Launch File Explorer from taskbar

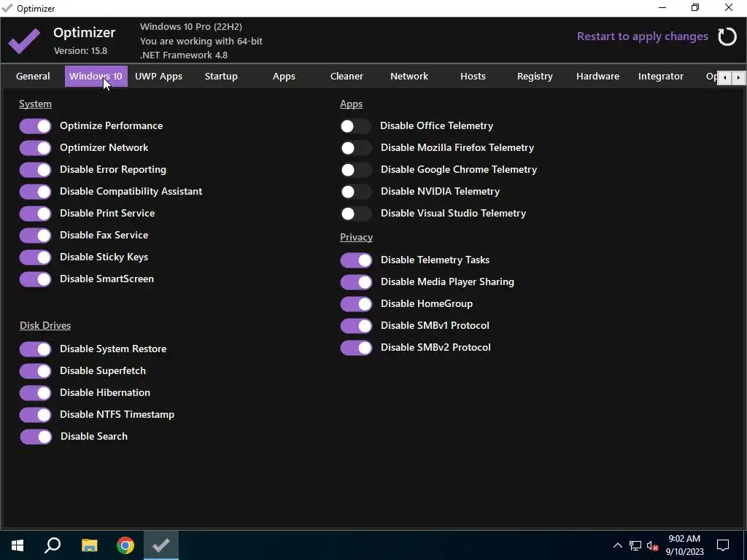coord(89,545)
